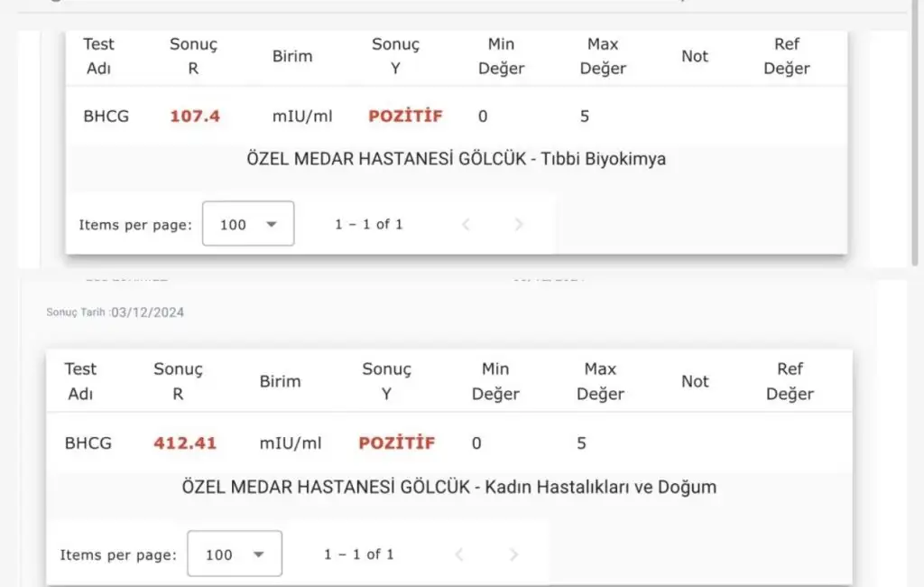Click Ref Değer header in top table
Image resolution: width=924 pixels, height=587 pixels.
(x=787, y=56)
